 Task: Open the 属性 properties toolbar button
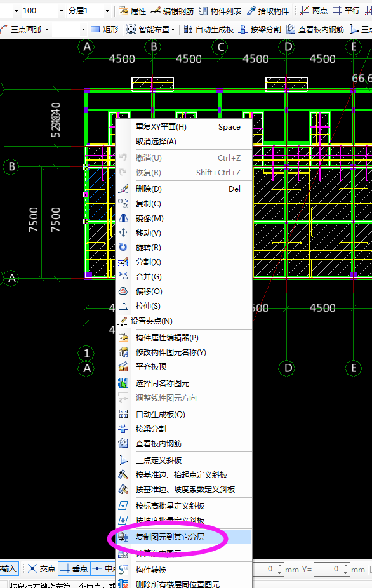pyautogui.click(x=133, y=11)
